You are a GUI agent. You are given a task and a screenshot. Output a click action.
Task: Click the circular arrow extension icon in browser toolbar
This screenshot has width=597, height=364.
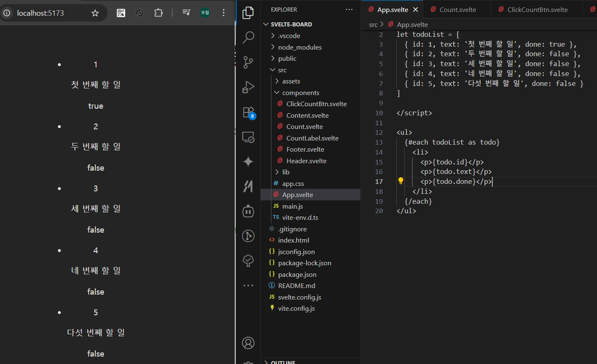(x=139, y=13)
